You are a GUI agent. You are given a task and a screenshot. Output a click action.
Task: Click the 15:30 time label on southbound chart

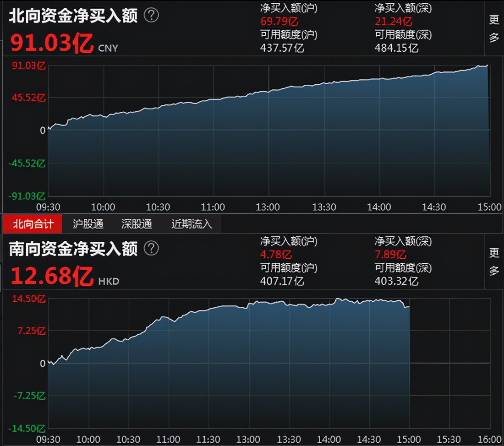click(x=449, y=440)
